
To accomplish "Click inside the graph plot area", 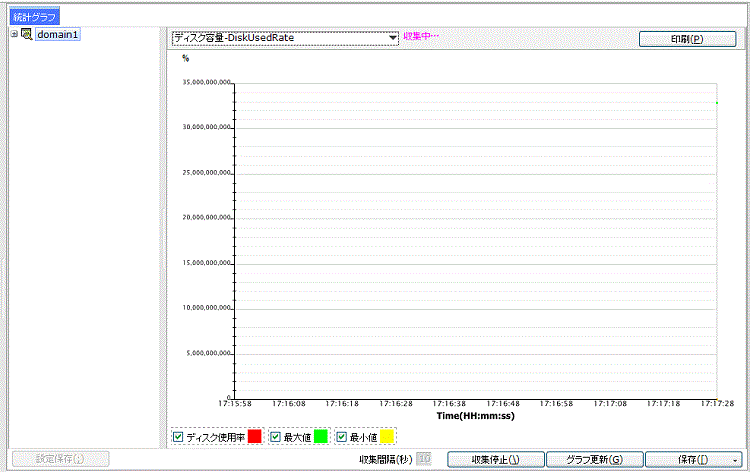I will click(x=475, y=240).
